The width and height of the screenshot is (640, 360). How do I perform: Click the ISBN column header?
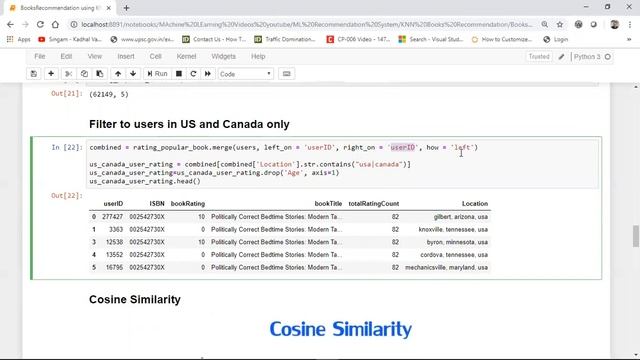point(157,204)
